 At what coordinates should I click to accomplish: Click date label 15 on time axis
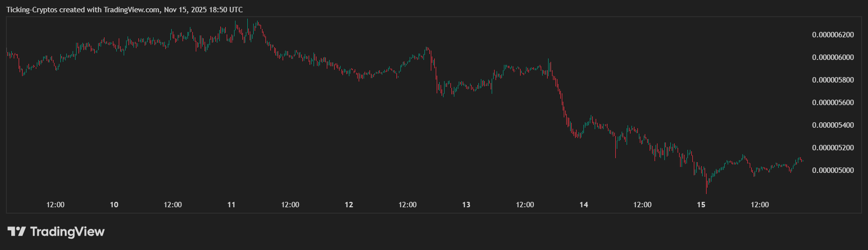coord(701,205)
